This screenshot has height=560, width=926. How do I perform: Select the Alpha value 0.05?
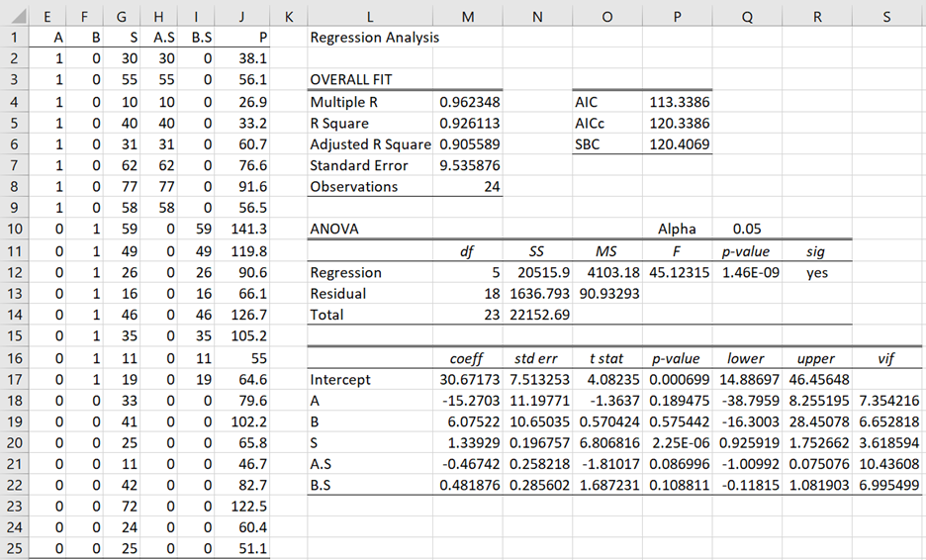[x=747, y=229]
